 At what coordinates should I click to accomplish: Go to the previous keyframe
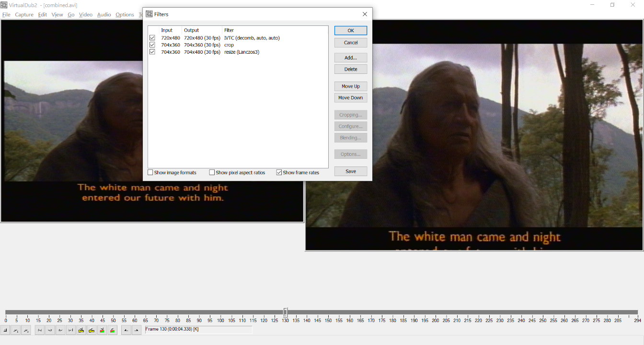(81, 330)
